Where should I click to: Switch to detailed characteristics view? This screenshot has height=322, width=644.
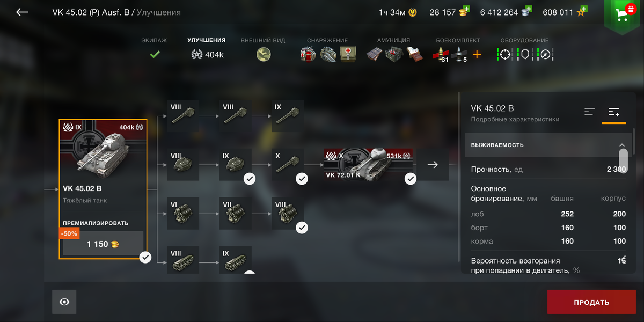[614, 112]
